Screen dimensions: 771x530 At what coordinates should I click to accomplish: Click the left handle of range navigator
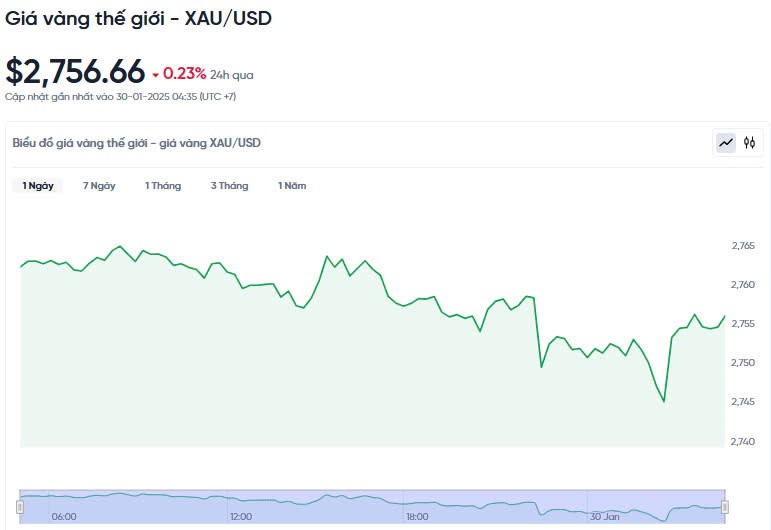pyautogui.click(x=20, y=507)
